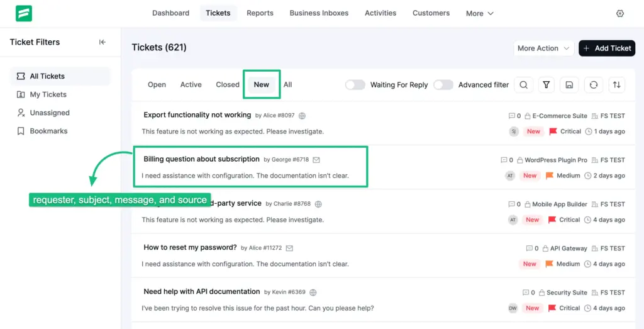Click the 2 days ago timestamp
644x329 pixels.
[x=609, y=176]
